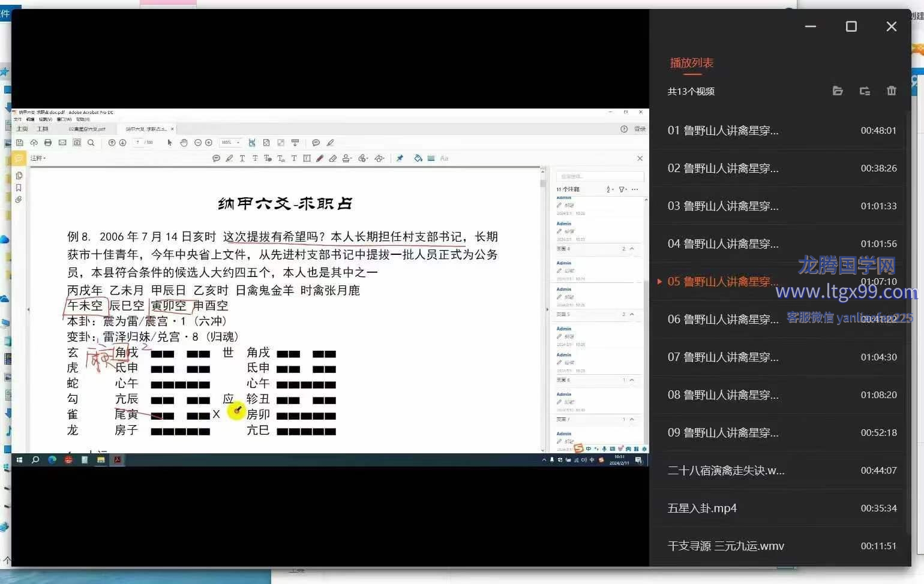Open the comments filter dropdown
The image size is (924, 584).
[623, 189]
